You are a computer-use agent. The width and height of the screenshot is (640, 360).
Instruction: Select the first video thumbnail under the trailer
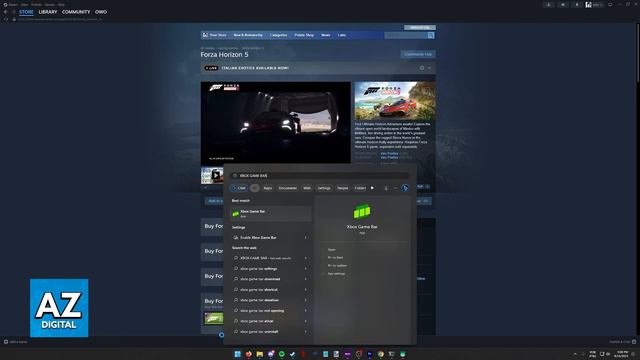click(x=212, y=176)
